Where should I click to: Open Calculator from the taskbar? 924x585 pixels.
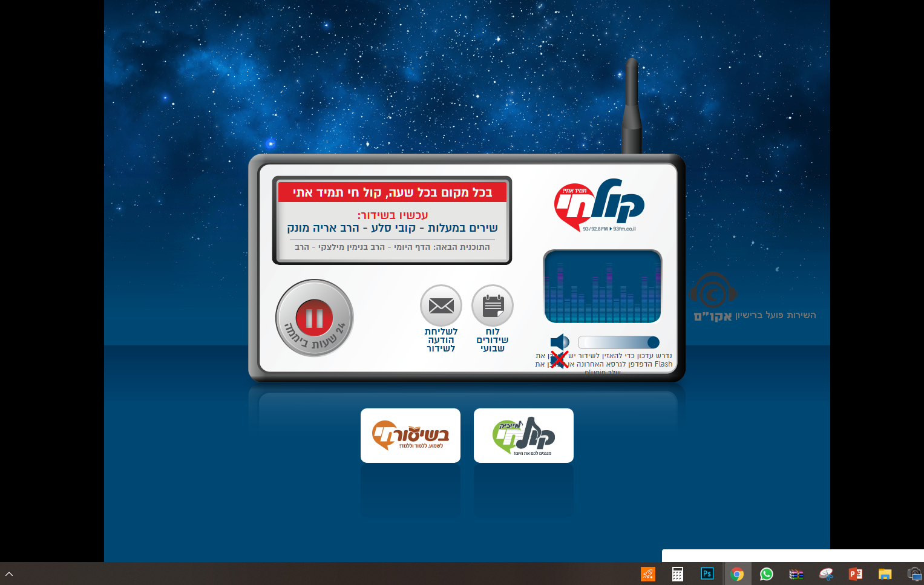tap(678, 574)
